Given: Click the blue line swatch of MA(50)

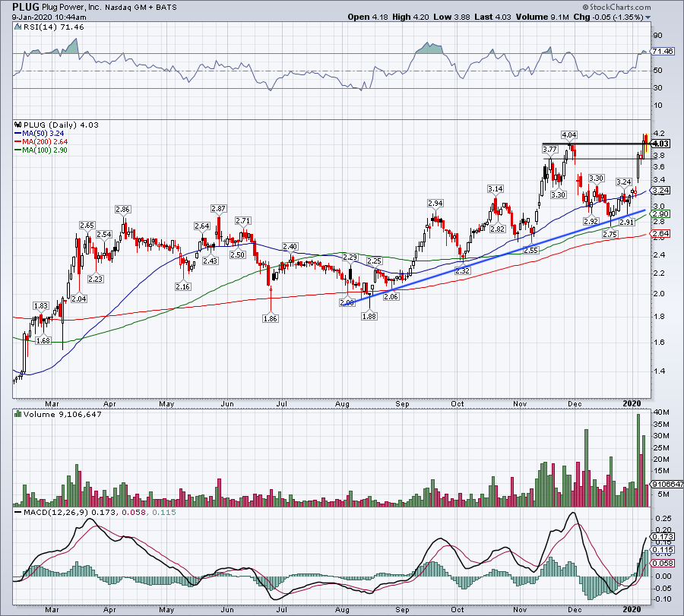Looking at the screenshot, I should pyautogui.click(x=18, y=134).
